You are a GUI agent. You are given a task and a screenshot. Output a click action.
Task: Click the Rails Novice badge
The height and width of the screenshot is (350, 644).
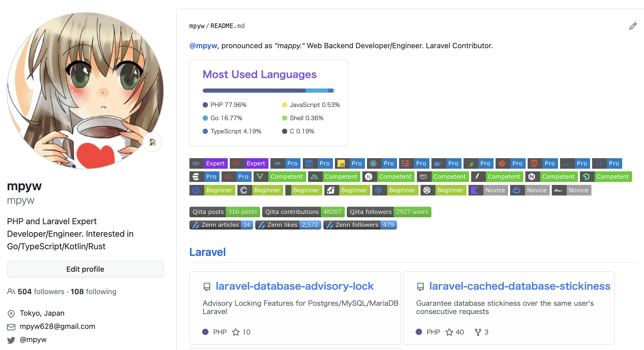click(572, 190)
